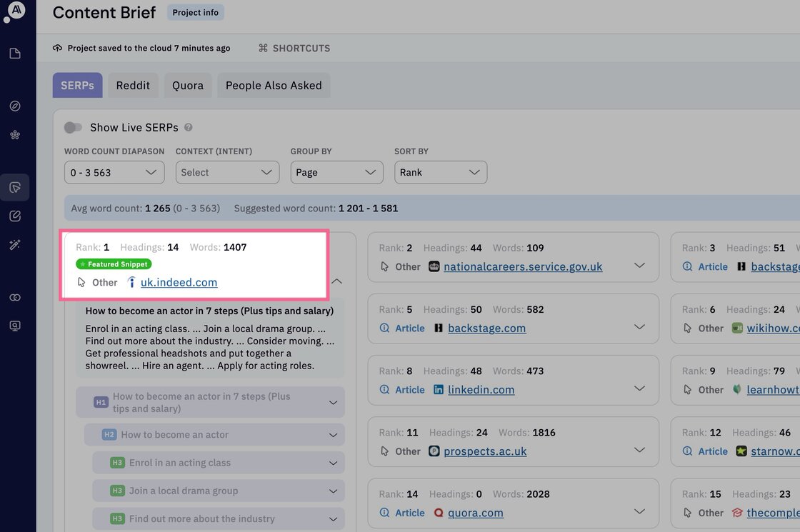Click the Quora favicon in Rank 14 card
The image size is (800, 532).
point(439,513)
